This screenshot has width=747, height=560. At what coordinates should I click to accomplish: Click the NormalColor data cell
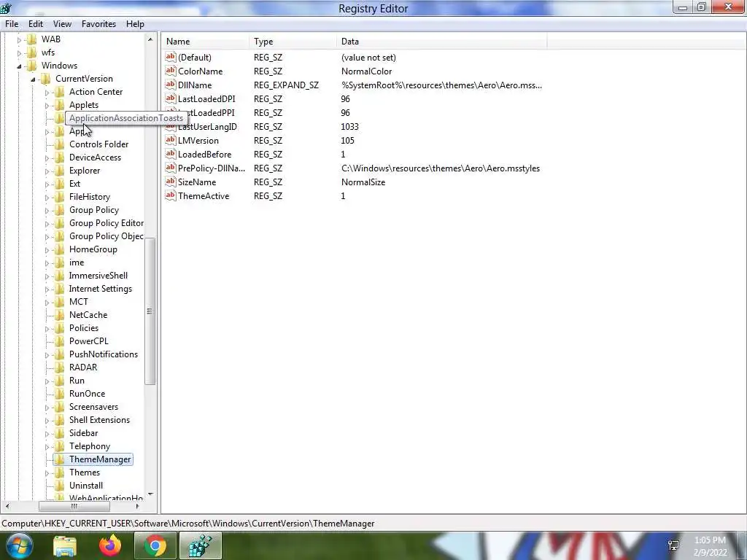coord(366,71)
